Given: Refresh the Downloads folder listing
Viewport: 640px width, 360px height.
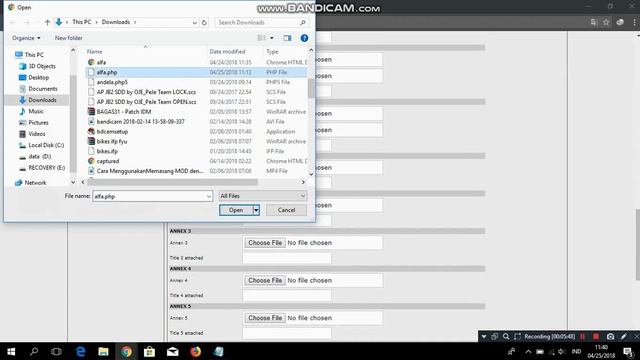Looking at the screenshot, I should 204,22.
